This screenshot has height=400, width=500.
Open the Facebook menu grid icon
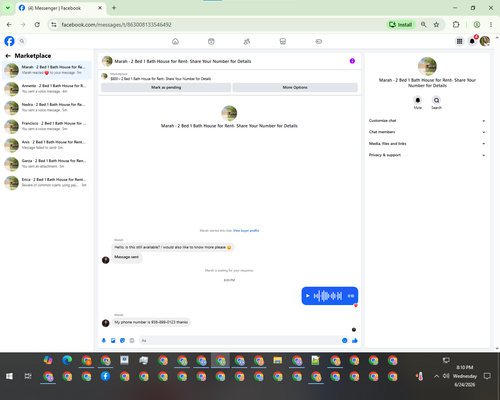coord(459,41)
